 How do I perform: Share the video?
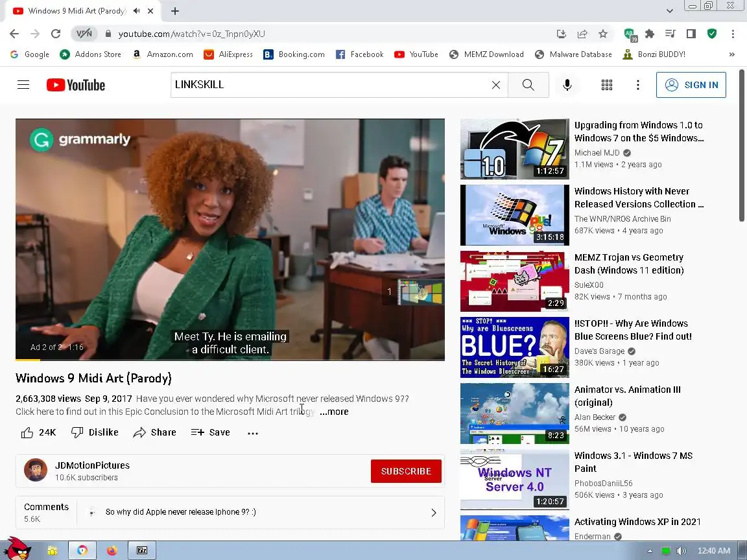(155, 432)
